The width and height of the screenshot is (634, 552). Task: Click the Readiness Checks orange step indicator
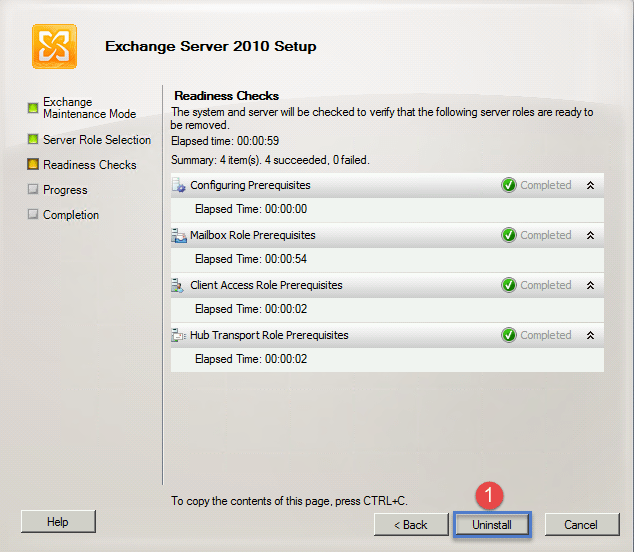[33, 164]
